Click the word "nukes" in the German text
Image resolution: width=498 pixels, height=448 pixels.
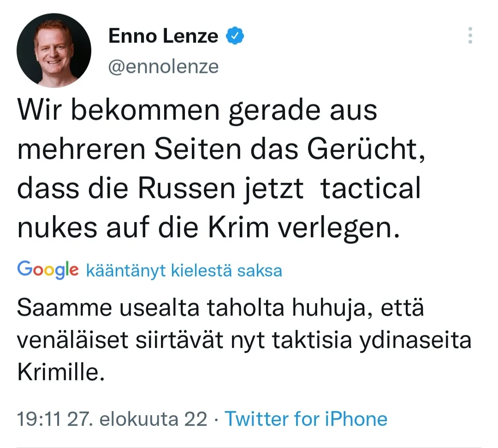[x=57, y=229]
